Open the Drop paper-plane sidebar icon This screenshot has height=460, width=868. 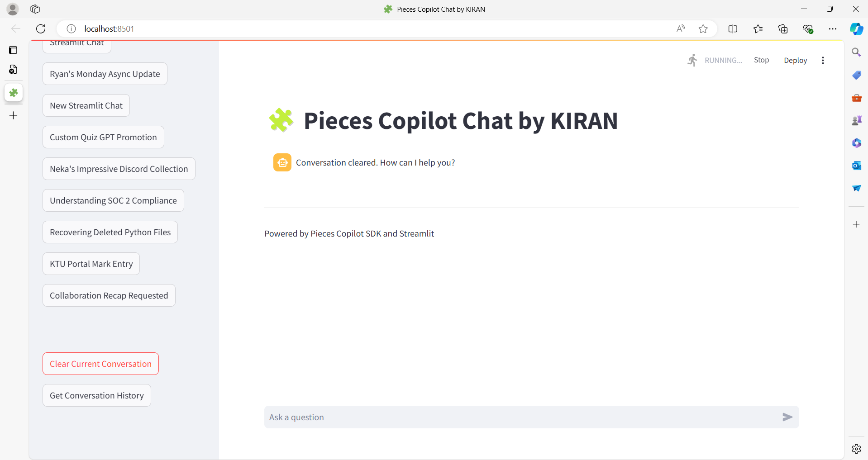[x=856, y=188]
